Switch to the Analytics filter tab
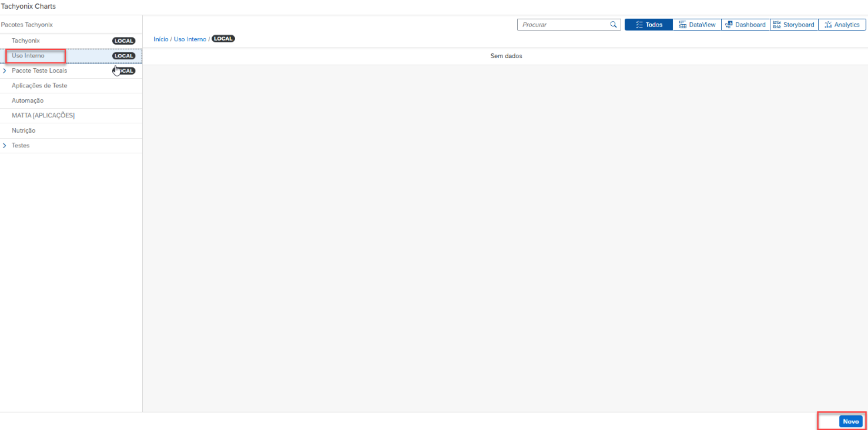The width and height of the screenshot is (868, 430). pyautogui.click(x=842, y=25)
